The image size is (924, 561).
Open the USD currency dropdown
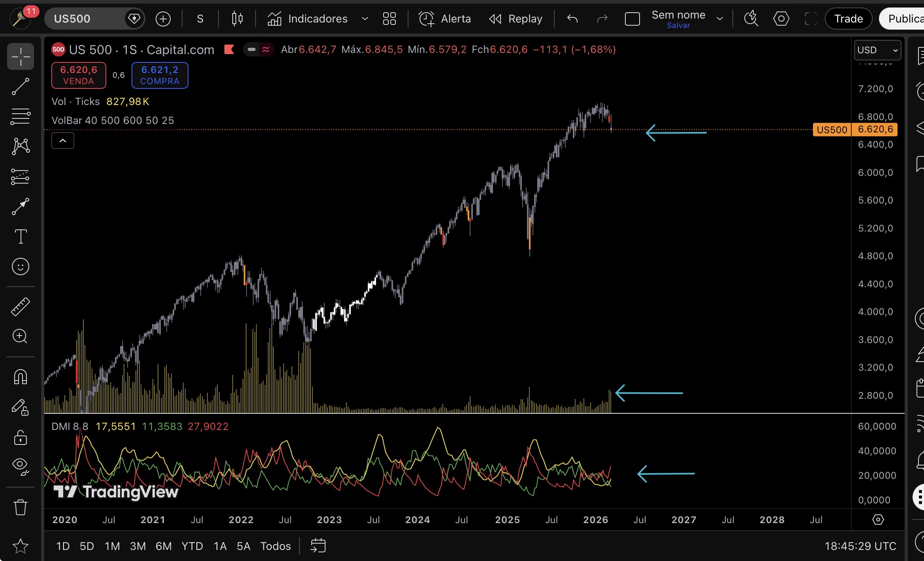877,50
